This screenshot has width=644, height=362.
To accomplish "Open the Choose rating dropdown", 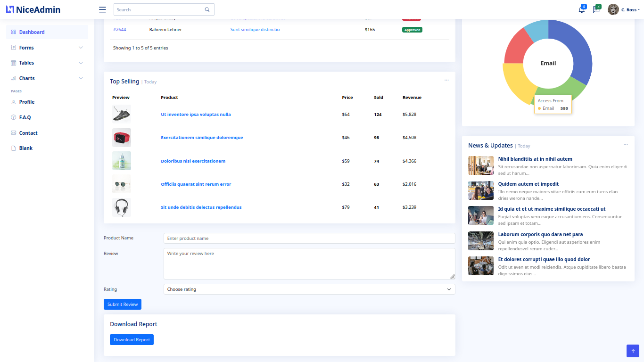I will [309, 289].
